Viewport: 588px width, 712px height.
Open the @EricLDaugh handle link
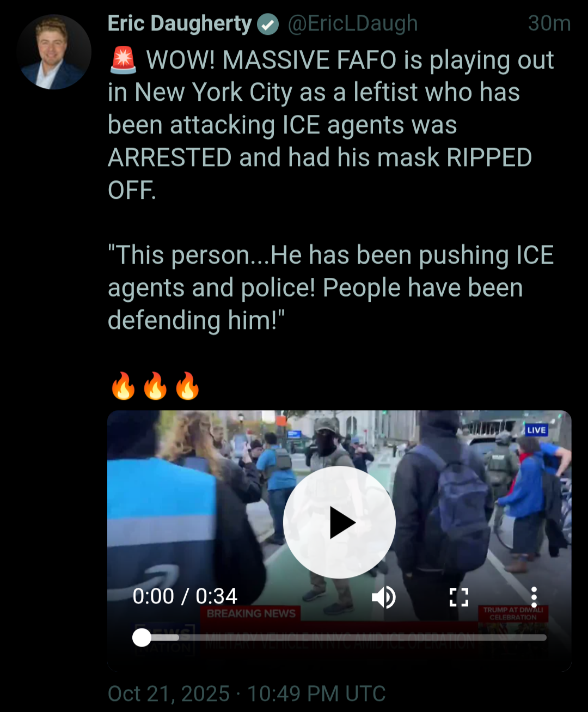pyautogui.click(x=353, y=23)
